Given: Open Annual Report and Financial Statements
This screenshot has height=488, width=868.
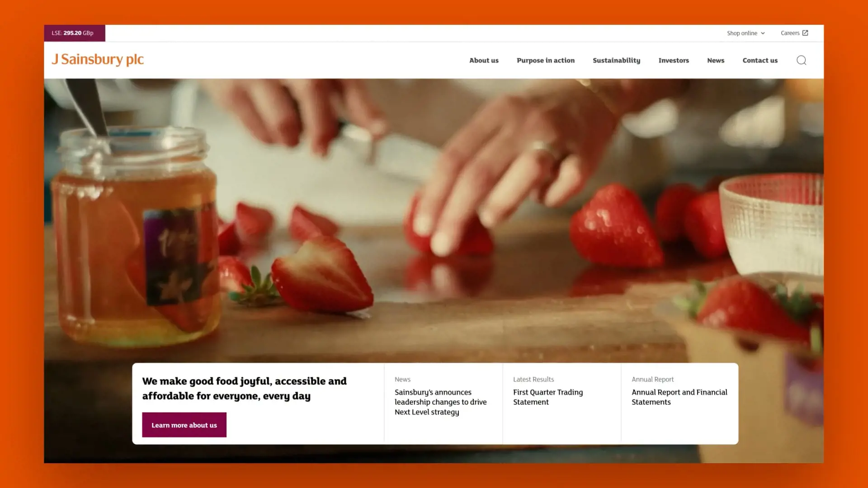Looking at the screenshot, I should click(x=679, y=397).
